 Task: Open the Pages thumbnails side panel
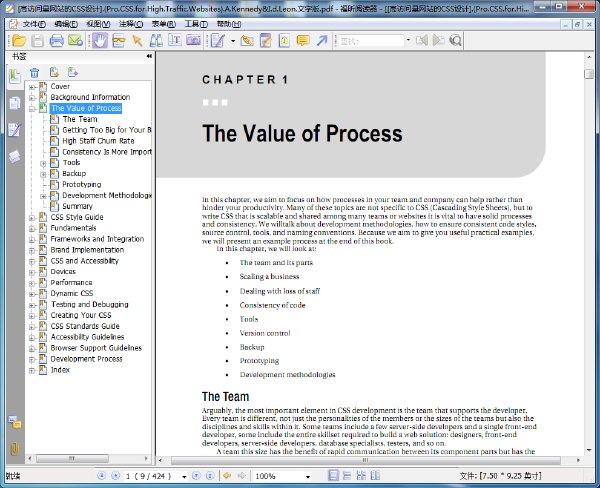coord(15,103)
